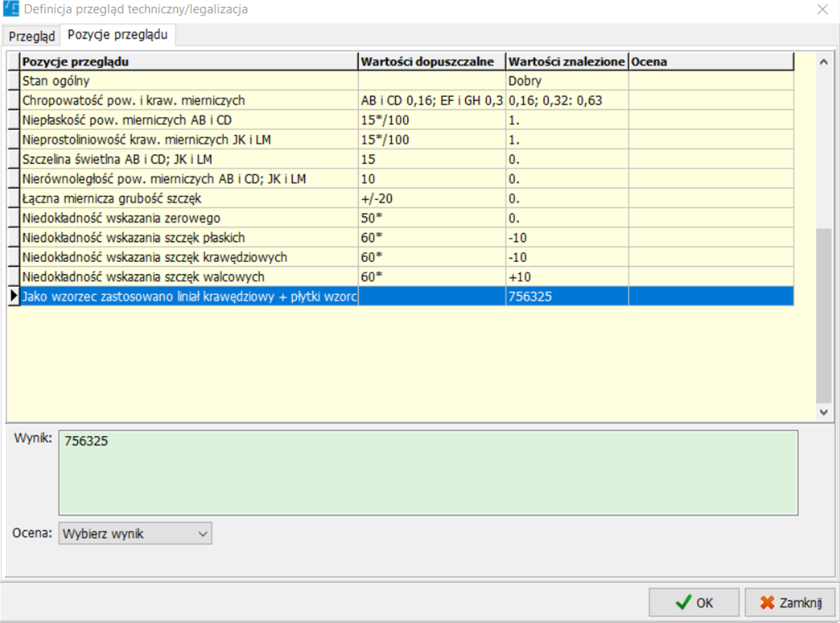The image size is (840, 623).
Task: Click the current-row arrow indicator
Action: click(13, 296)
